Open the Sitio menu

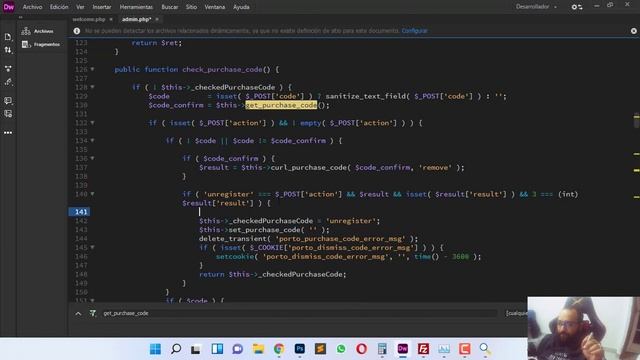click(x=191, y=7)
